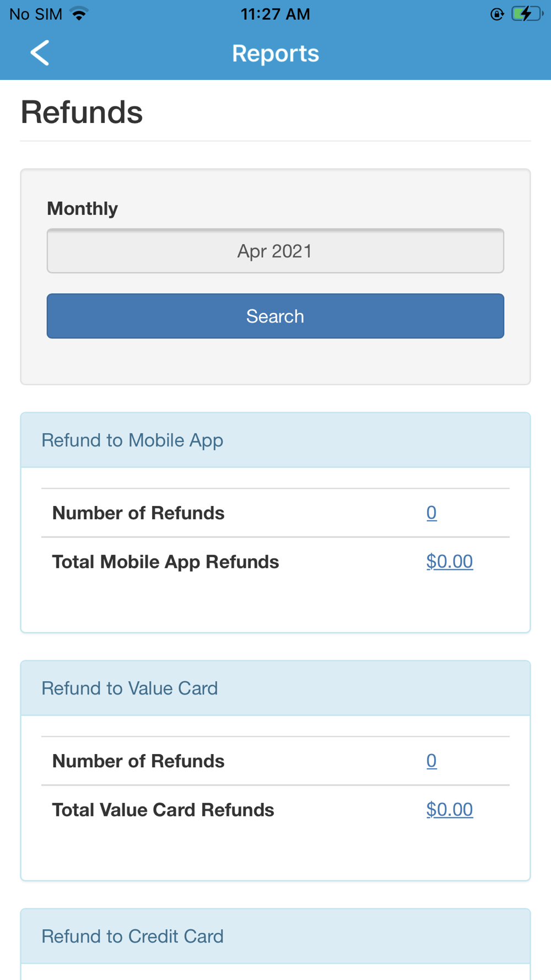Tap the Wi-Fi status icon

pos(80,14)
